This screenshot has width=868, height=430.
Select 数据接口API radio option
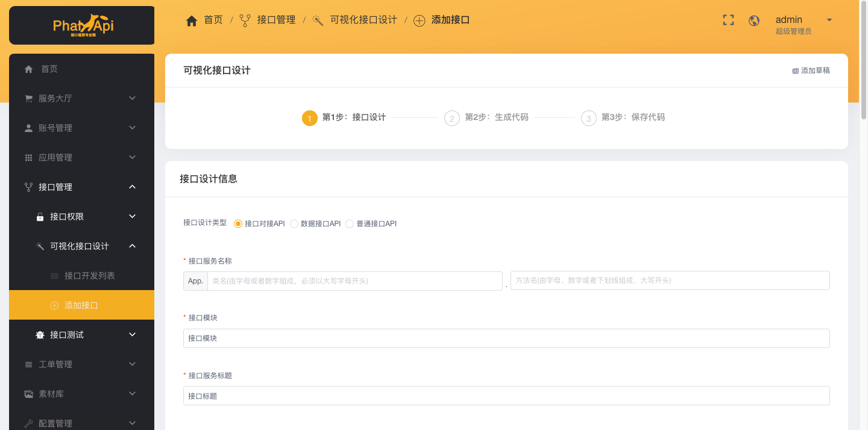coord(294,224)
